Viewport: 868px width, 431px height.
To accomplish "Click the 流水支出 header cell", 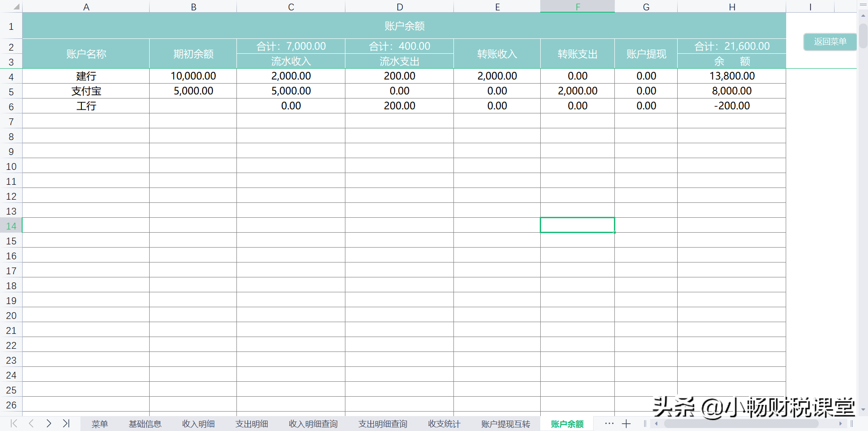I will [399, 61].
